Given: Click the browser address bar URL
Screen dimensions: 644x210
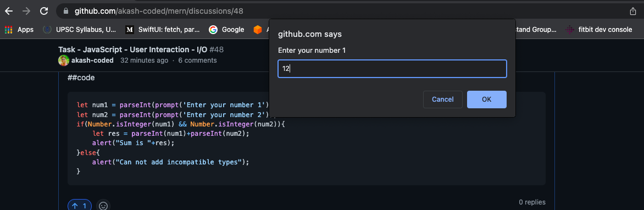Looking at the screenshot, I should (159, 11).
